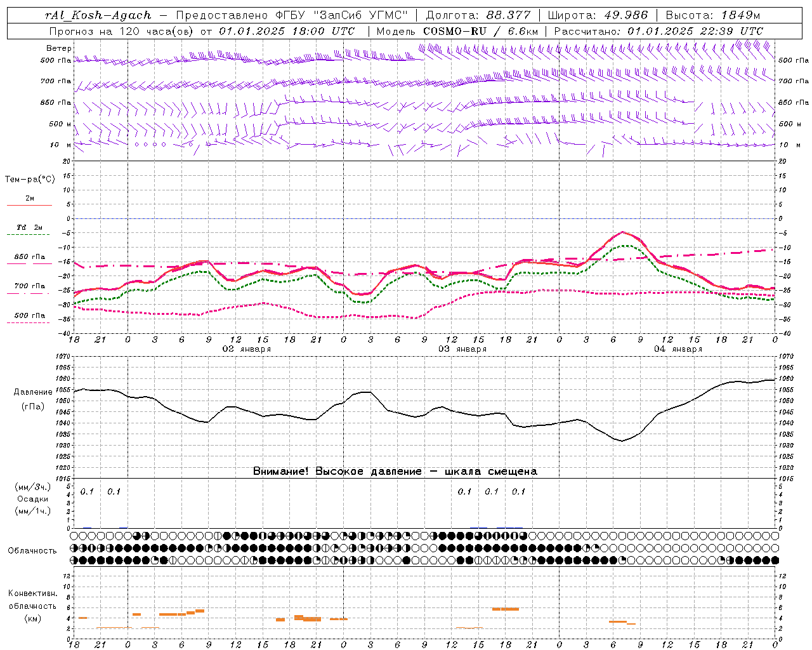The height and width of the screenshot is (650, 812).
Task: Click the "Облачность" cloud cover label
Action: (x=32, y=551)
